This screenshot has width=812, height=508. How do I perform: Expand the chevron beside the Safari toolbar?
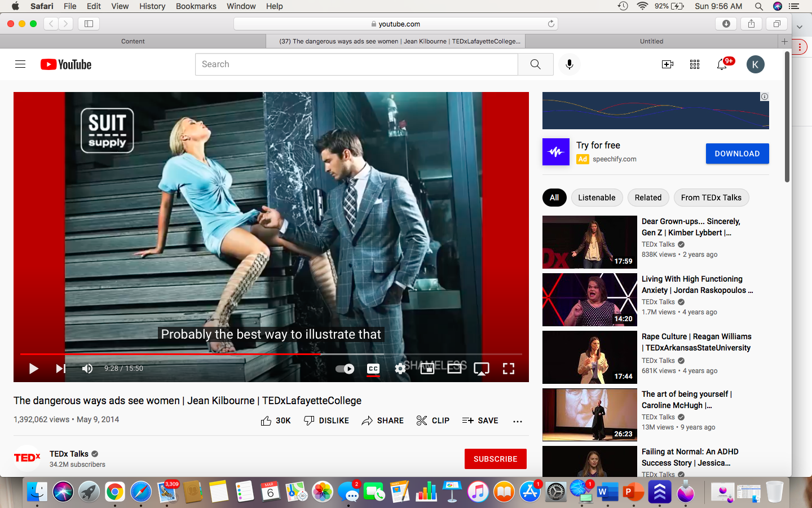799,27
